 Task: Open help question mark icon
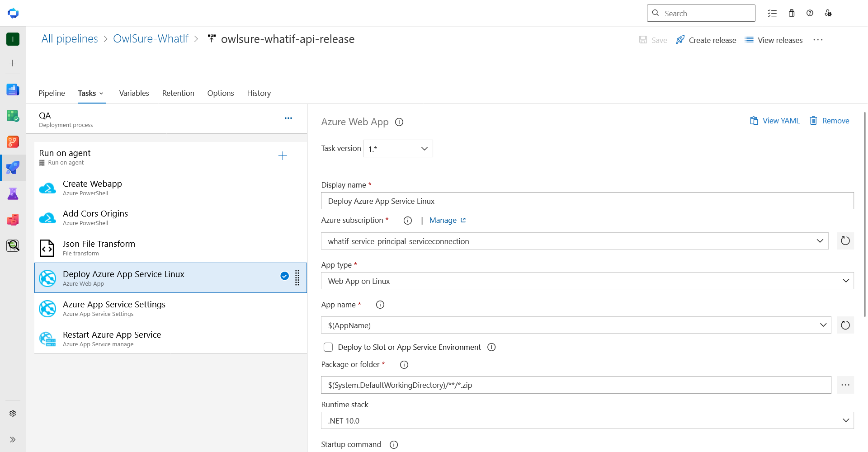click(810, 13)
